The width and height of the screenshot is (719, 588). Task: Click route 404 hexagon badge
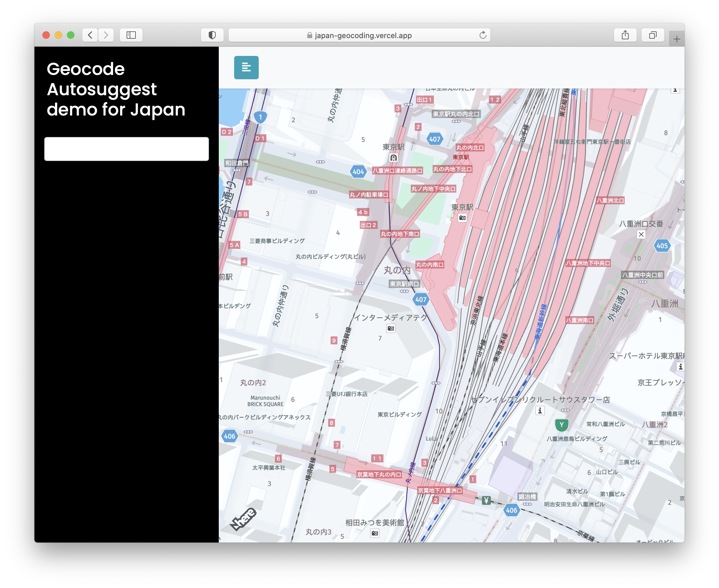click(358, 172)
